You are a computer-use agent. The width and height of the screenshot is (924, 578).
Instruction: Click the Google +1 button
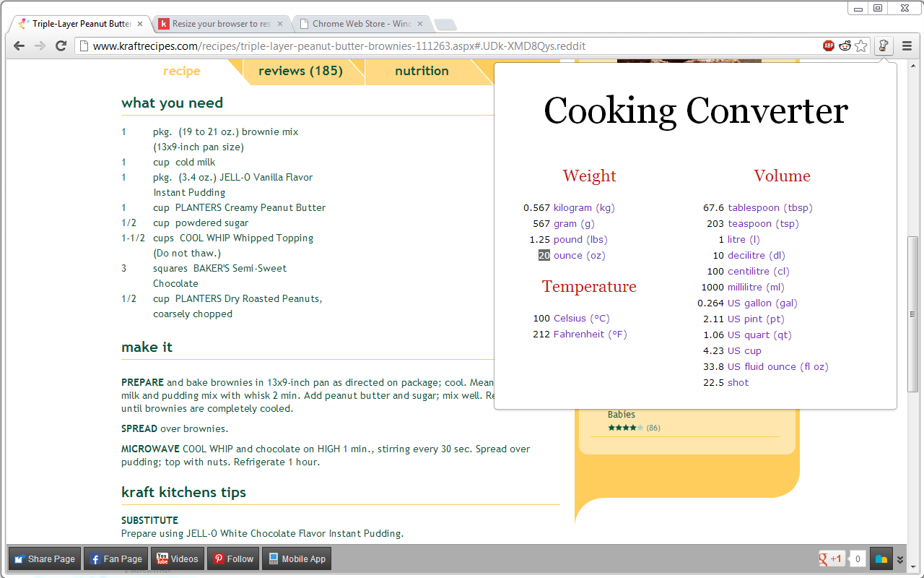[832, 558]
